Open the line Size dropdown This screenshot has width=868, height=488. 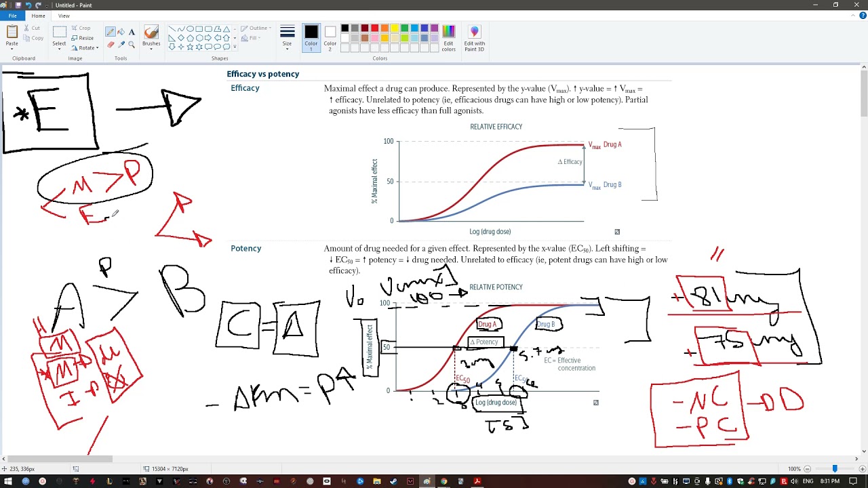pos(288,38)
